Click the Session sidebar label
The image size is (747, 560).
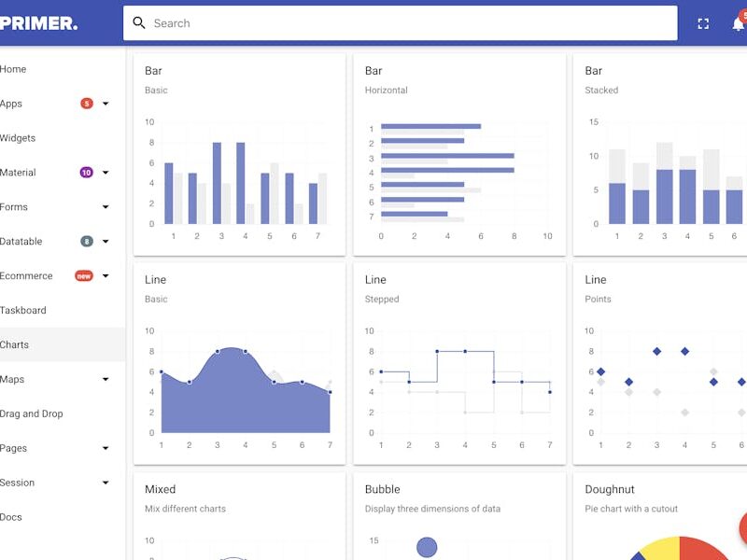pyautogui.click(x=17, y=483)
